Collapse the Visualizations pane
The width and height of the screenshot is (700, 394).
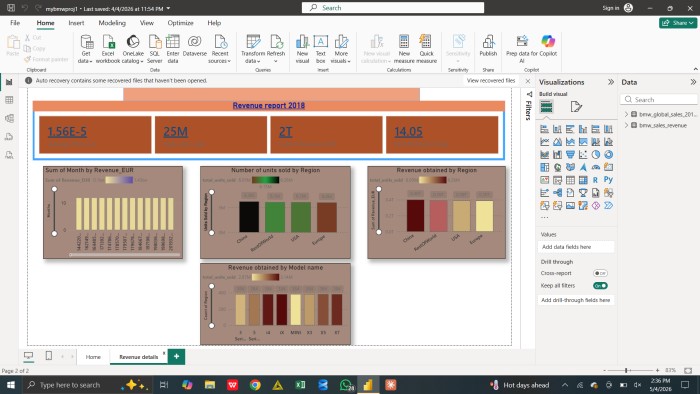tap(611, 82)
